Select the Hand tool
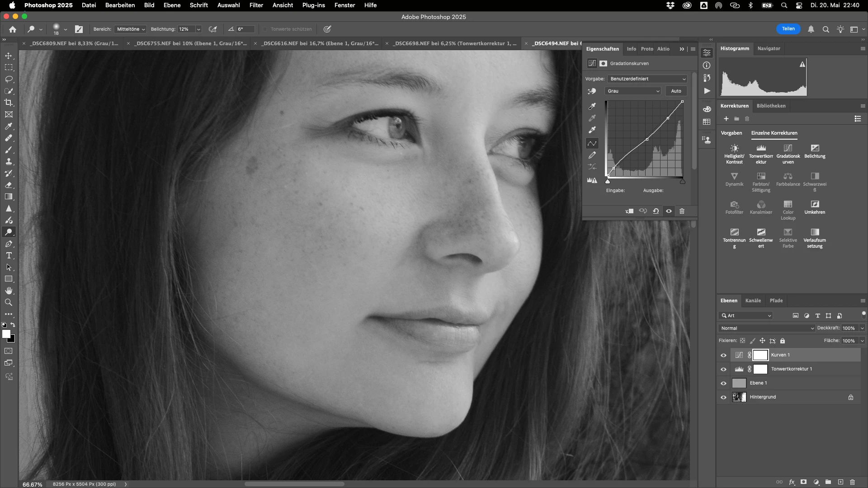868x488 pixels. (x=9, y=291)
